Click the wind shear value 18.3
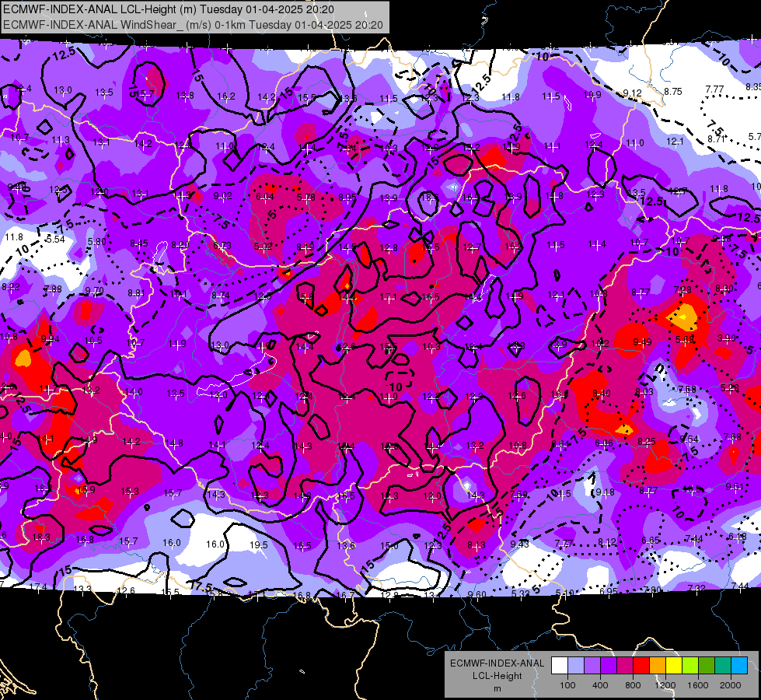Screen dimensions: 761x700 pyautogui.click(x=40, y=537)
